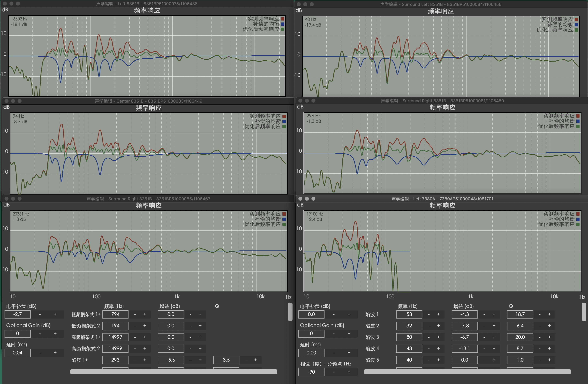Click the 陷波 1+ gain field -5.6
Screen dimensions: 588x384
(171, 360)
